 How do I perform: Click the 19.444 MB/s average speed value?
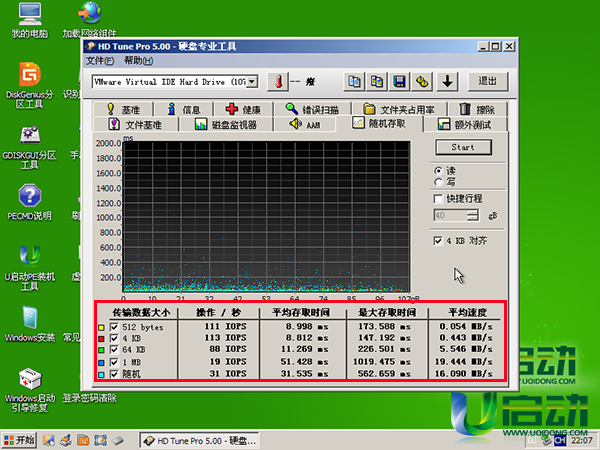pyautogui.click(x=463, y=362)
